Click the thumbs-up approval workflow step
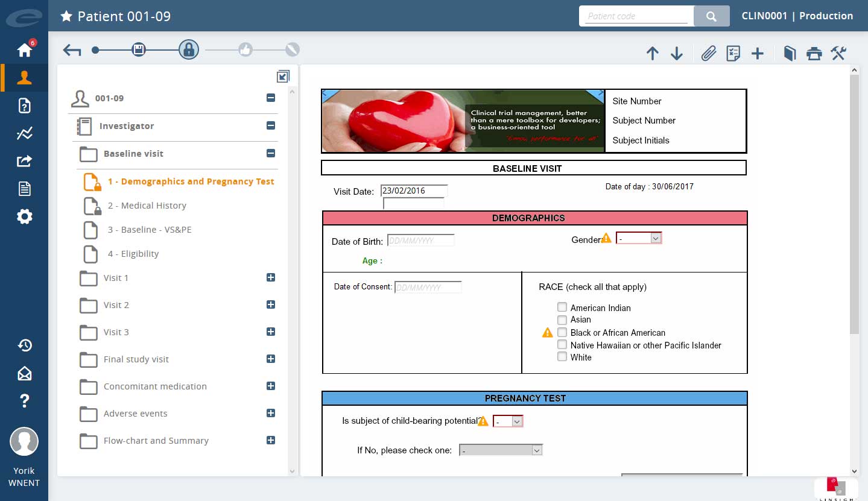 click(245, 49)
